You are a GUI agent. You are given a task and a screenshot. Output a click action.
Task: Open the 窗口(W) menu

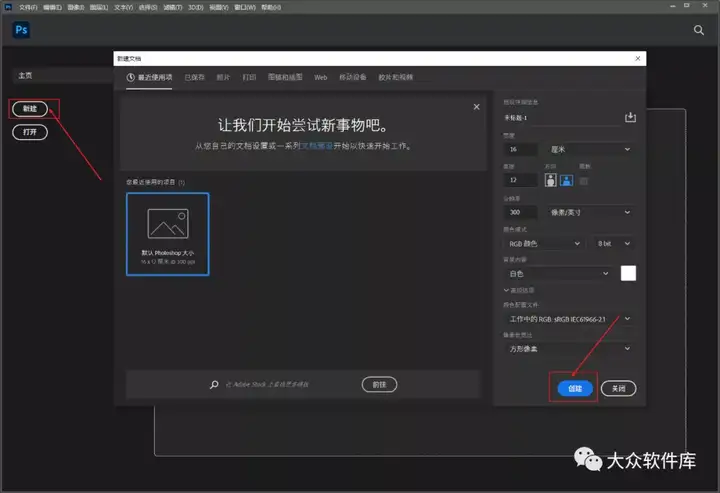pyautogui.click(x=245, y=7)
